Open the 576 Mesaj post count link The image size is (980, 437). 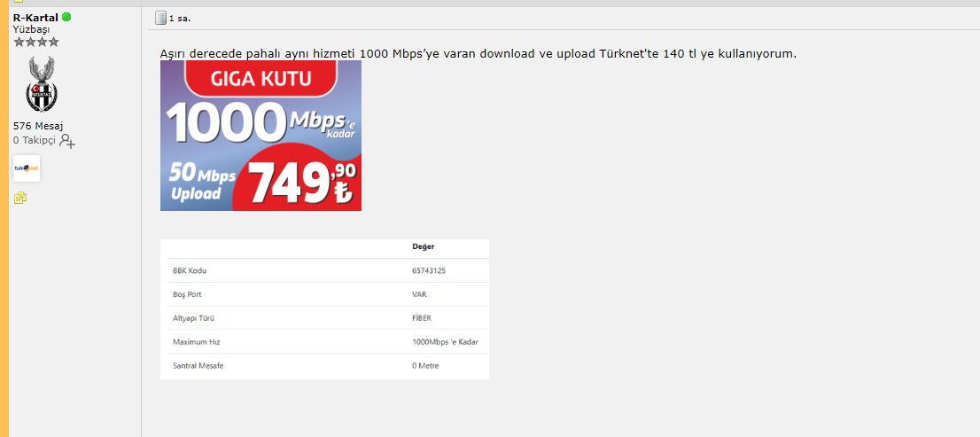click(x=38, y=126)
